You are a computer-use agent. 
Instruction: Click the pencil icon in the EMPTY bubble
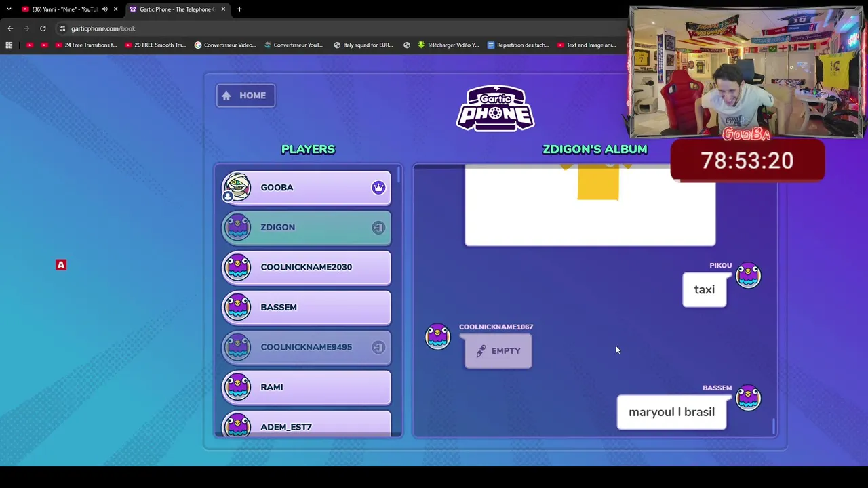[x=481, y=351]
